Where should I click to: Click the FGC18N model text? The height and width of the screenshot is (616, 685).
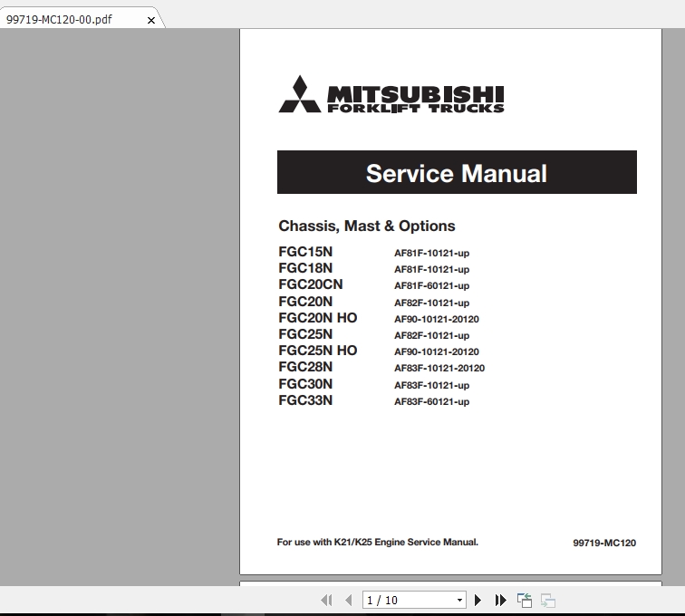tap(305, 268)
